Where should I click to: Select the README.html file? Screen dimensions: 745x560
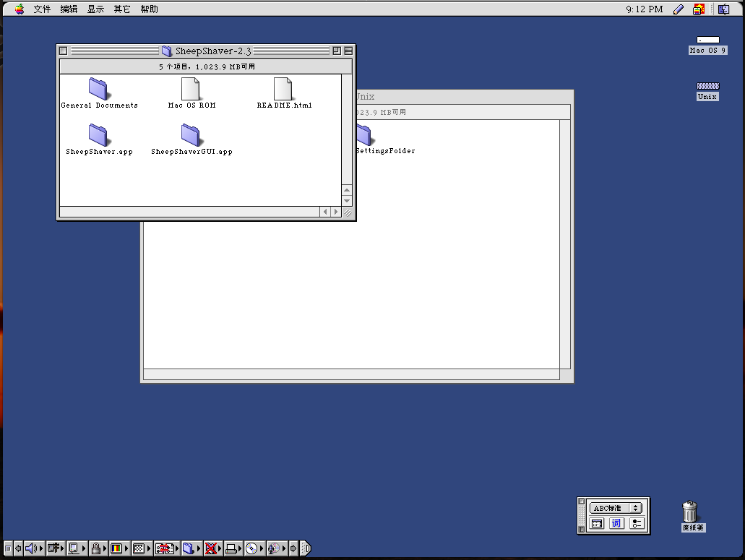pos(284,93)
